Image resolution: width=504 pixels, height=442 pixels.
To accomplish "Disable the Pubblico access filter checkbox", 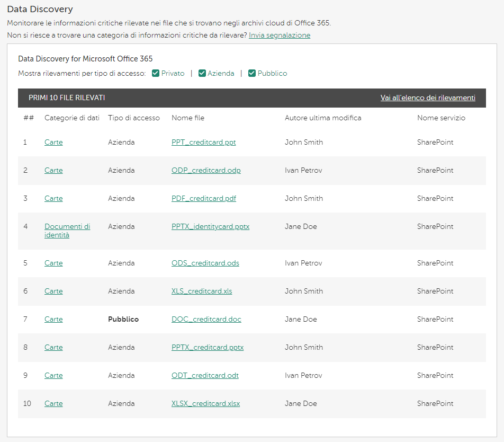I will (252, 74).
